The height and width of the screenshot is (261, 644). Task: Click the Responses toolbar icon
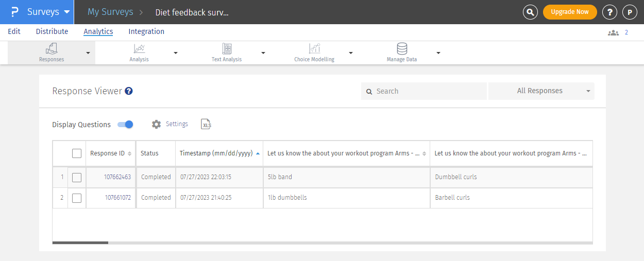pyautogui.click(x=52, y=49)
